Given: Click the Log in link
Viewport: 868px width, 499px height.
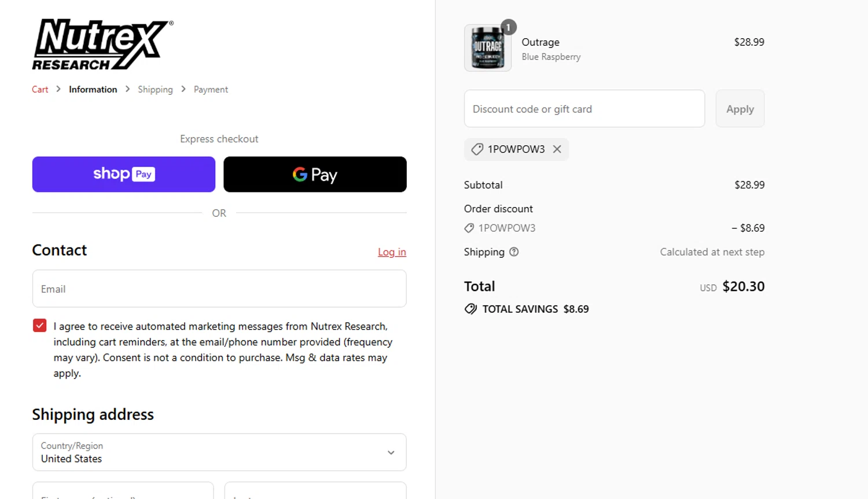Looking at the screenshot, I should [x=392, y=252].
